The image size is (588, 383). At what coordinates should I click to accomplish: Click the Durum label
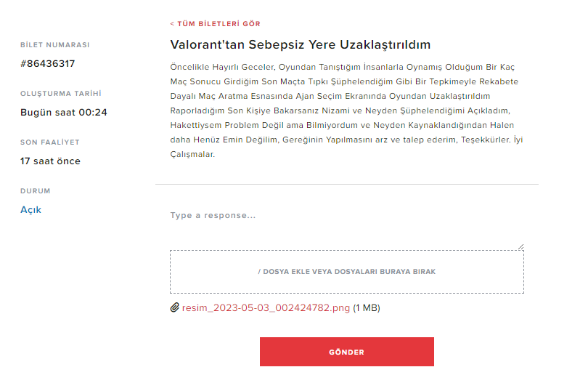pos(35,191)
